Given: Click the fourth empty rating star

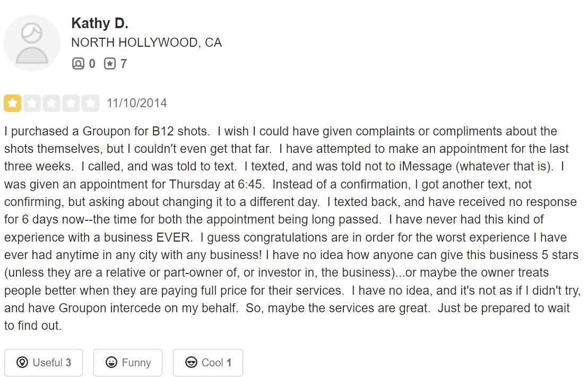Looking at the screenshot, I should point(71,104).
